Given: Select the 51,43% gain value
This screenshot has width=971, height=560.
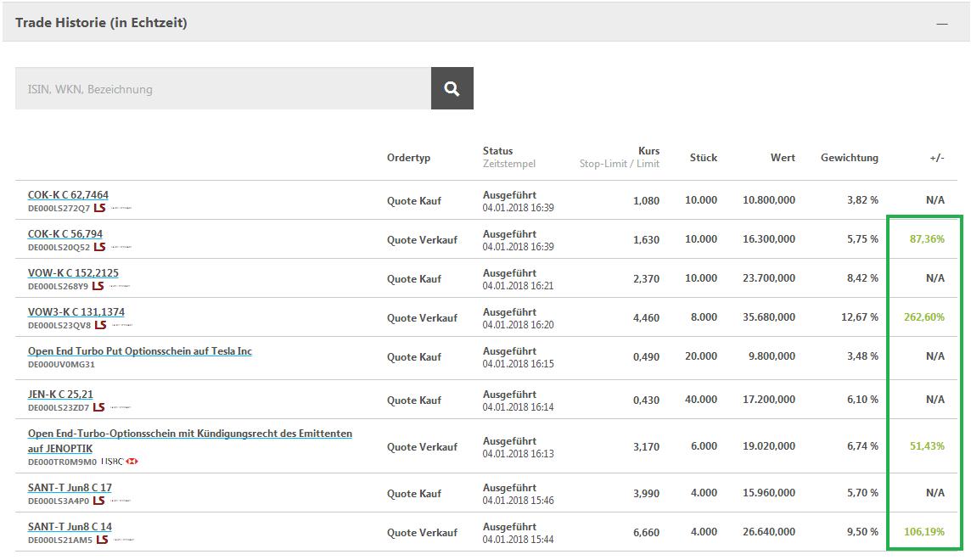Looking at the screenshot, I should [x=927, y=445].
